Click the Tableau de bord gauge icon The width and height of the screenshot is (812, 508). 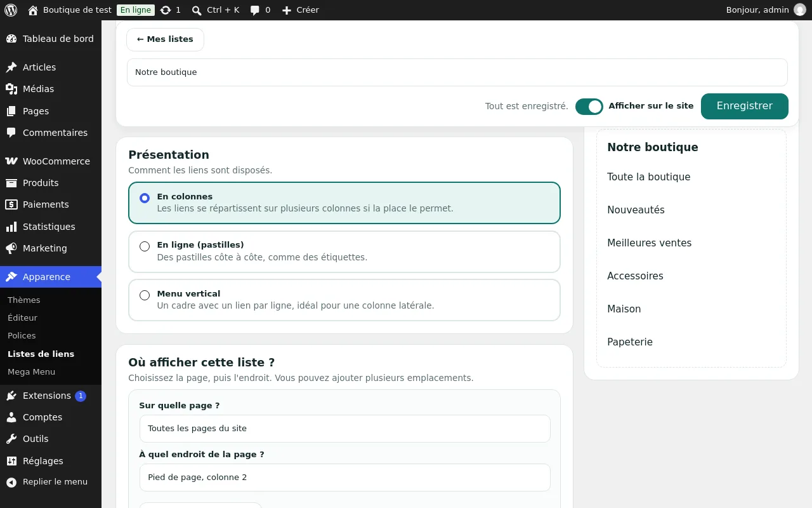tap(11, 39)
